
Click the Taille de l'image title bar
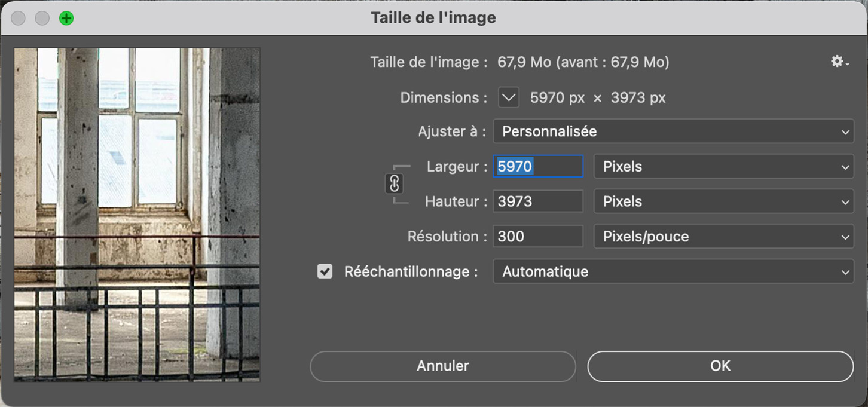click(x=433, y=18)
